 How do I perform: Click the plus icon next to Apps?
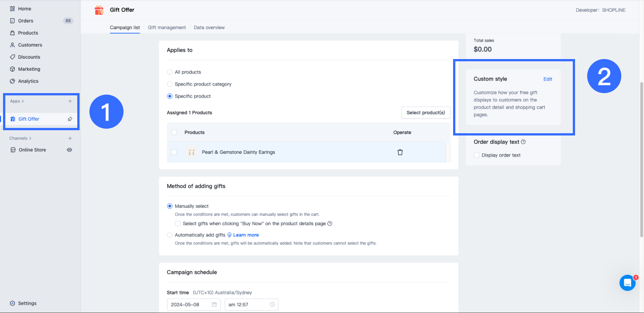pyautogui.click(x=70, y=101)
